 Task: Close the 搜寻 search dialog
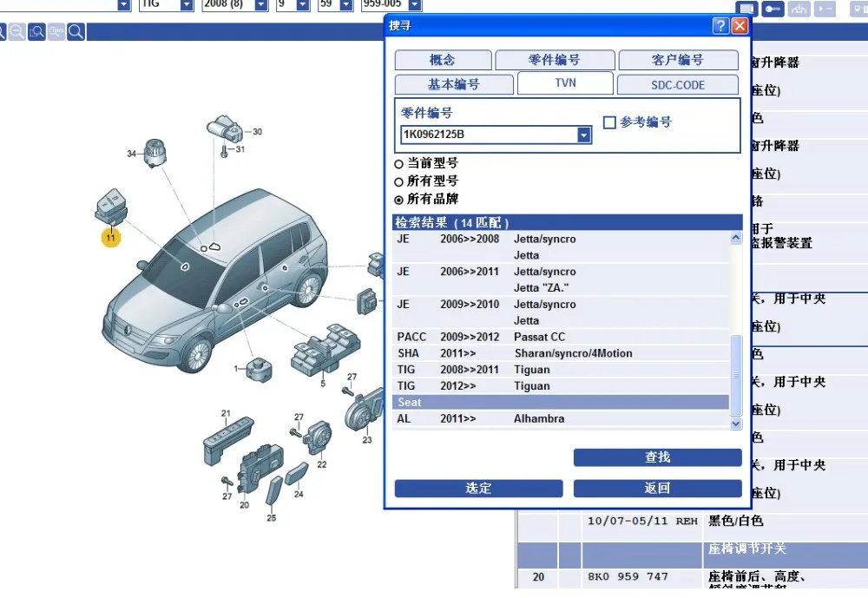(x=740, y=26)
